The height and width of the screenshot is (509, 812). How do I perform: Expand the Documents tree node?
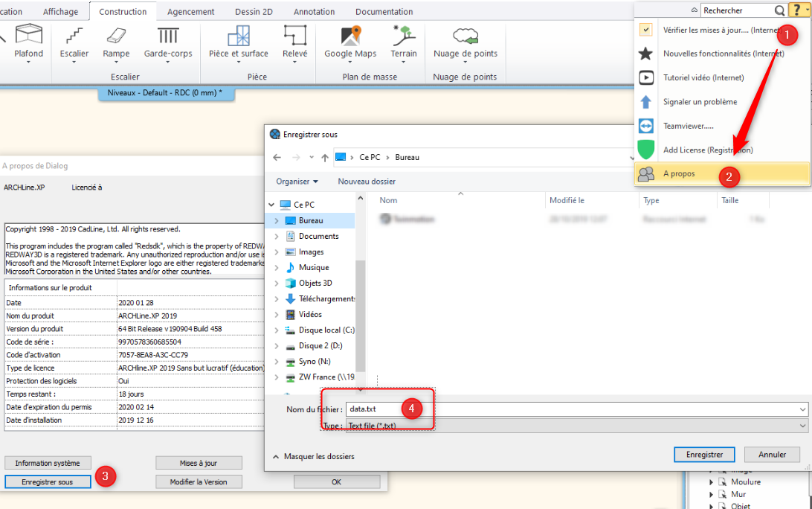[x=277, y=237]
